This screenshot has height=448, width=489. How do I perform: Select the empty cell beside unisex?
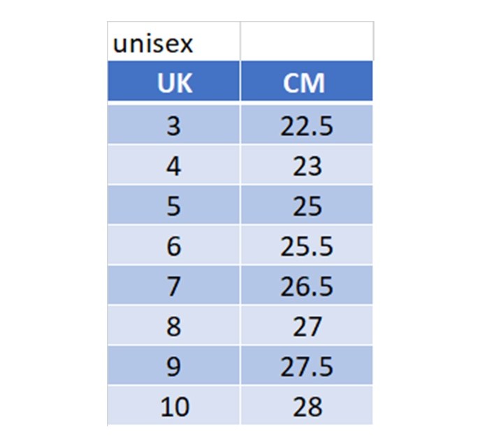pyautogui.click(x=307, y=43)
